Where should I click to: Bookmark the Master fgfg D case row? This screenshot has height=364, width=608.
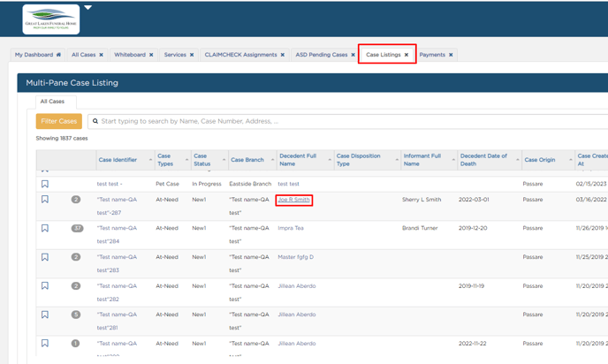click(45, 257)
